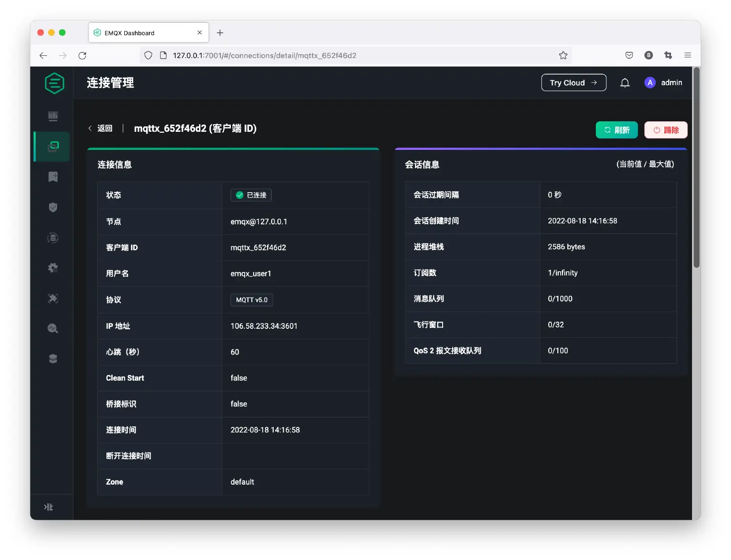This screenshot has height=560, width=731.
Task: Open the Extensions puzzle icon
Action: pyautogui.click(x=52, y=298)
